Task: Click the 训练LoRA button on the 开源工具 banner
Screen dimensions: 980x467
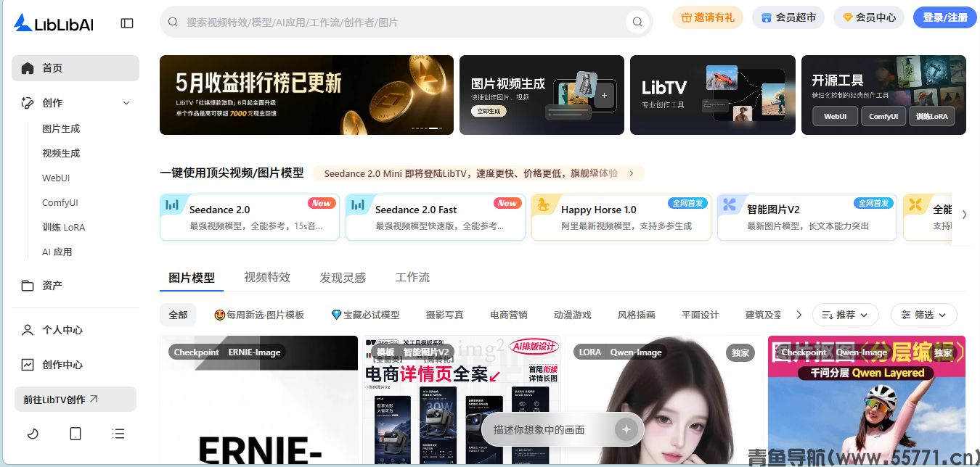Action: coord(932,116)
